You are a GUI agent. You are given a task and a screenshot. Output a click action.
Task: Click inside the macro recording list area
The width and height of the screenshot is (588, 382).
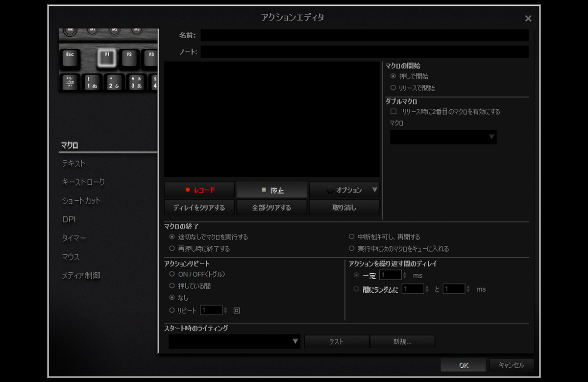pos(271,119)
